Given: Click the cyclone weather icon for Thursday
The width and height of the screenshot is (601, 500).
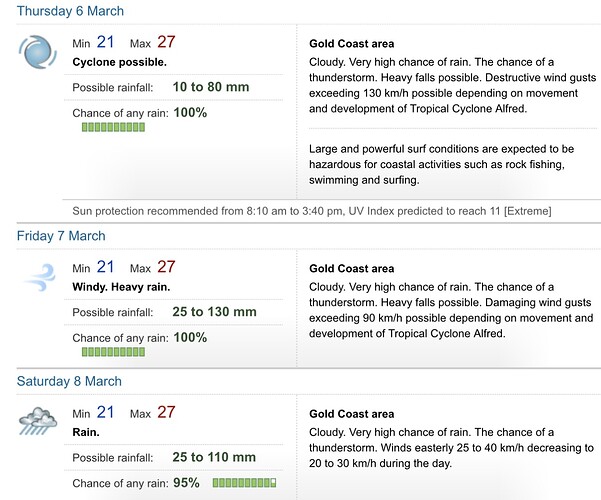Looking at the screenshot, I should (x=38, y=52).
